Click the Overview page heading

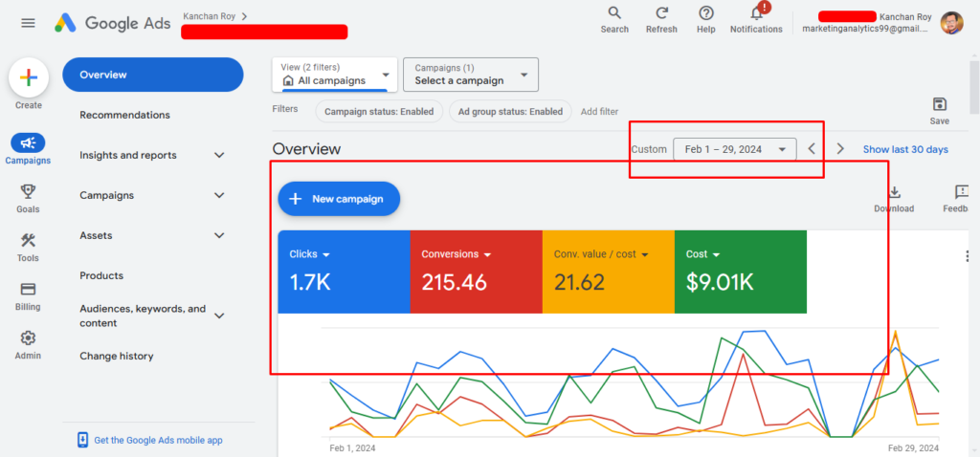(x=307, y=148)
